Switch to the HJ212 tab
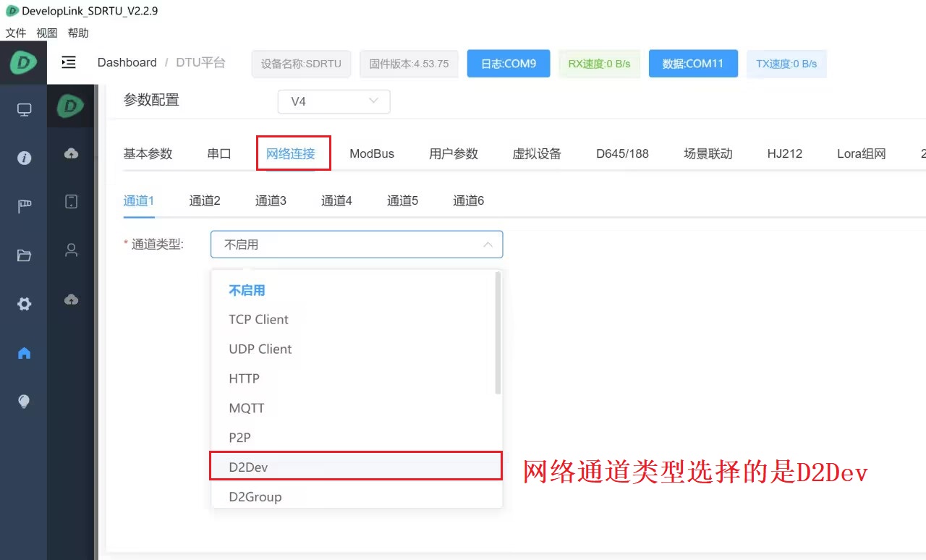Viewport: 926px width, 560px height. (785, 153)
